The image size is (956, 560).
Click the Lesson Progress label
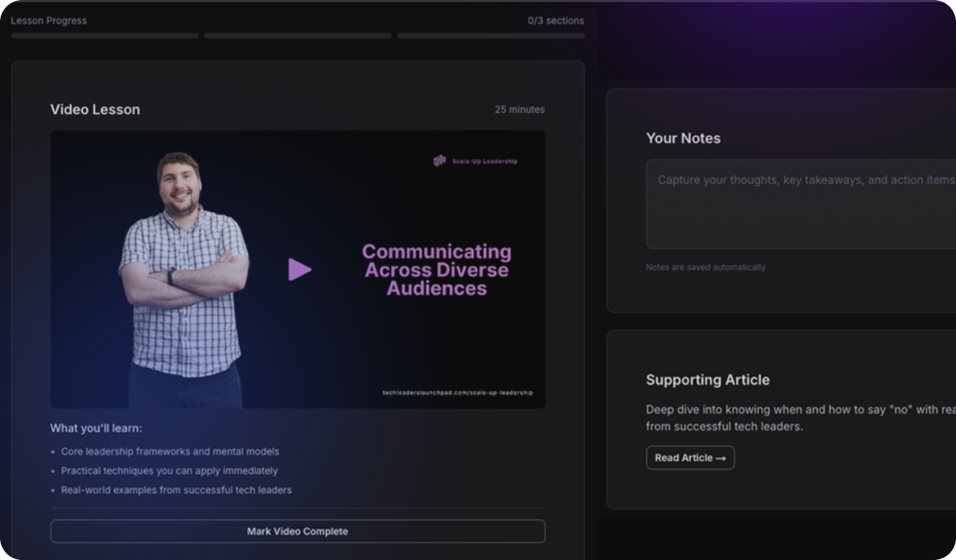(49, 21)
